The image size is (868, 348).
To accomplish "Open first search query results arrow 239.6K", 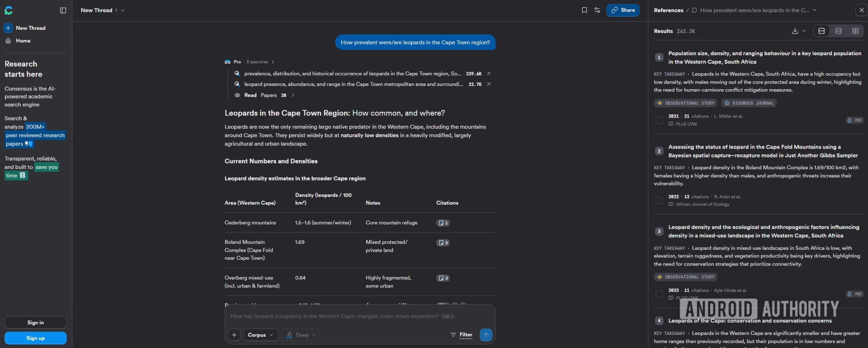I will tap(488, 74).
